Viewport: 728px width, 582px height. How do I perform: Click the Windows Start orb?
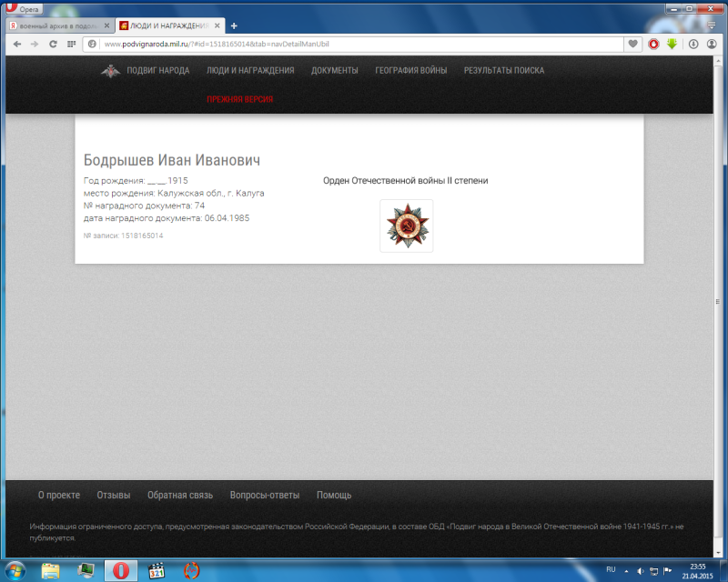16,570
